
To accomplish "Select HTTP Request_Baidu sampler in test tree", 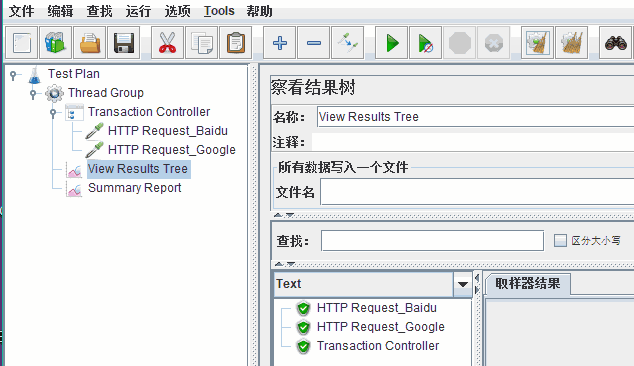I will (168, 131).
